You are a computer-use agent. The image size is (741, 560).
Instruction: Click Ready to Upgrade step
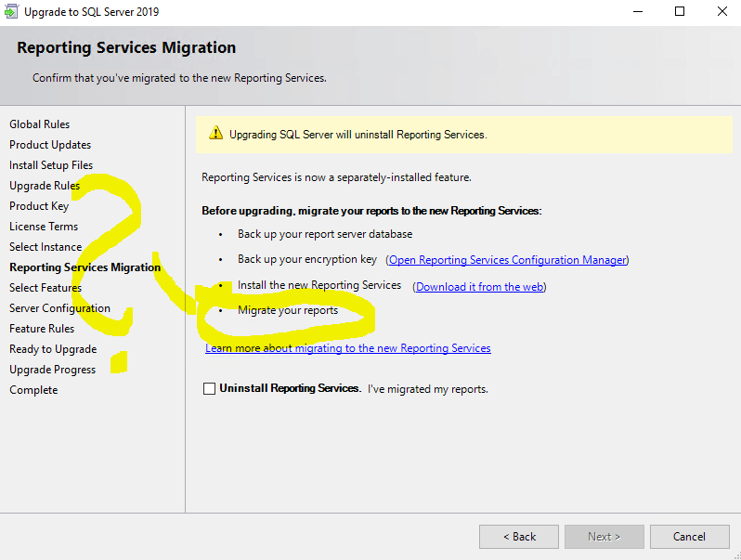(53, 349)
